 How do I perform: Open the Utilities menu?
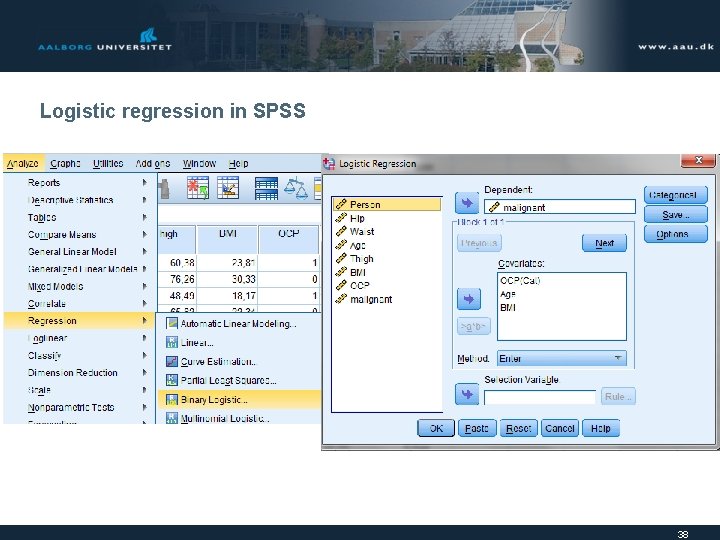click(x=108, y=163)
